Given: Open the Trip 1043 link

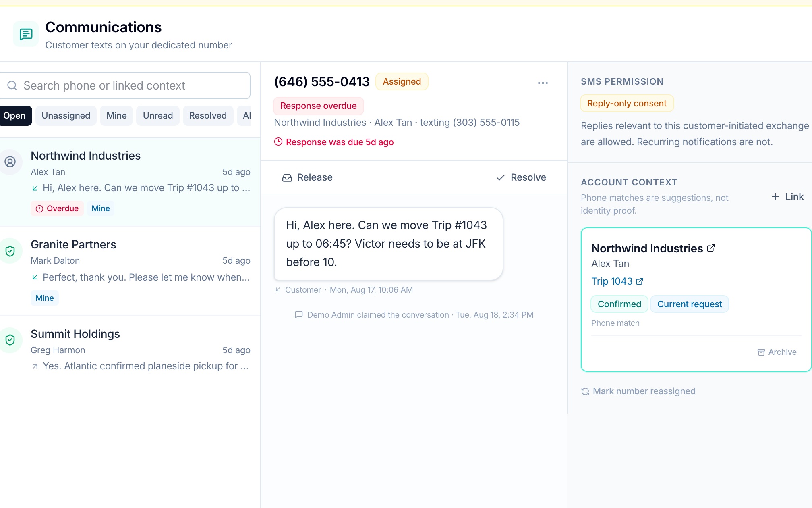Looking at the screenshot, I should click(x=617, y=281).
